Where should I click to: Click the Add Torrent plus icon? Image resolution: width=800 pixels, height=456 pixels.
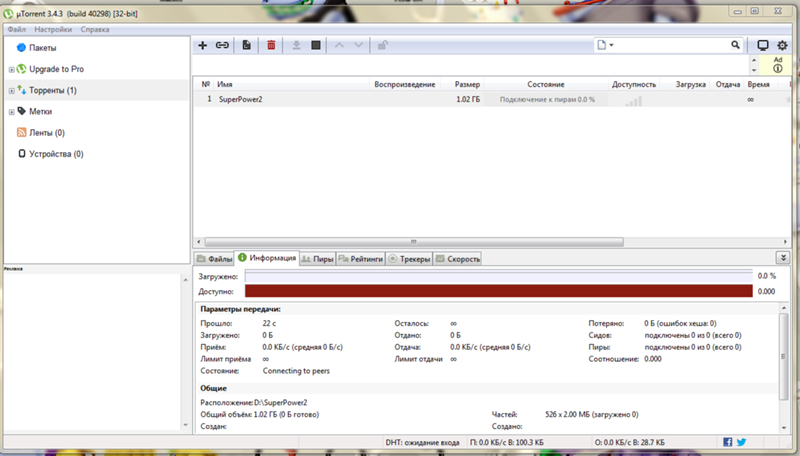click(x=203, y=45)
